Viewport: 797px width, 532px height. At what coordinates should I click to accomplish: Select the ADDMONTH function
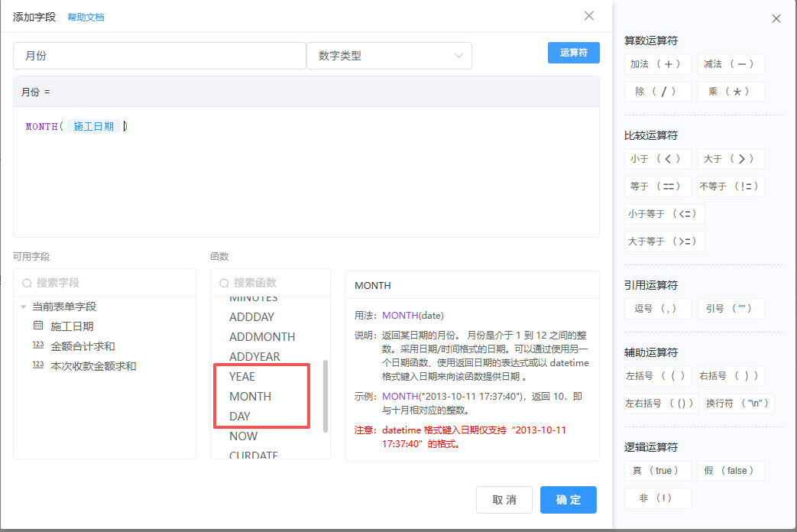pos(261,336)
